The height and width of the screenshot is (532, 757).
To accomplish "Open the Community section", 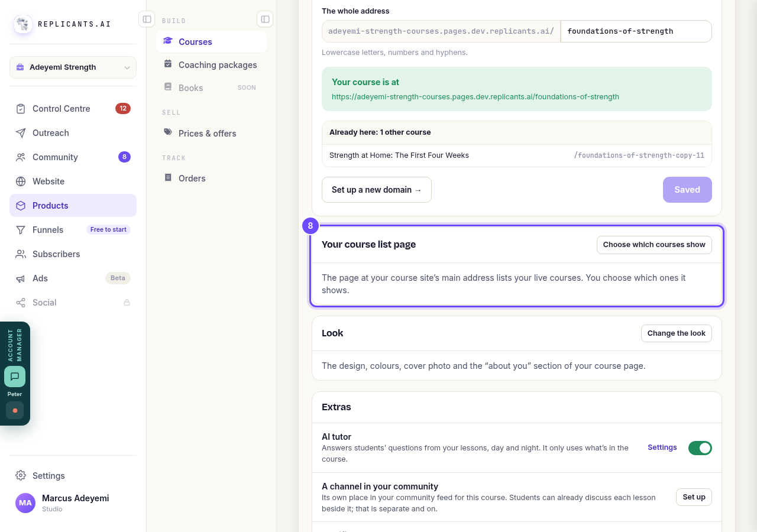I will coord(73,157).
